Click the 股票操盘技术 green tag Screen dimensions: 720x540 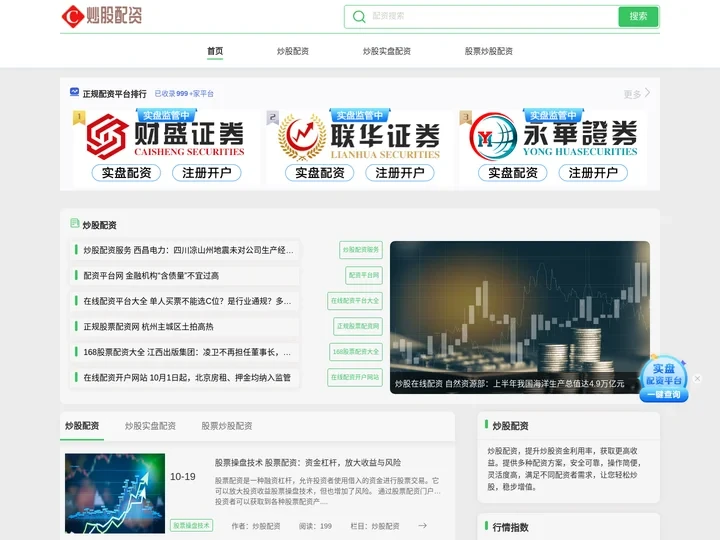191,525
